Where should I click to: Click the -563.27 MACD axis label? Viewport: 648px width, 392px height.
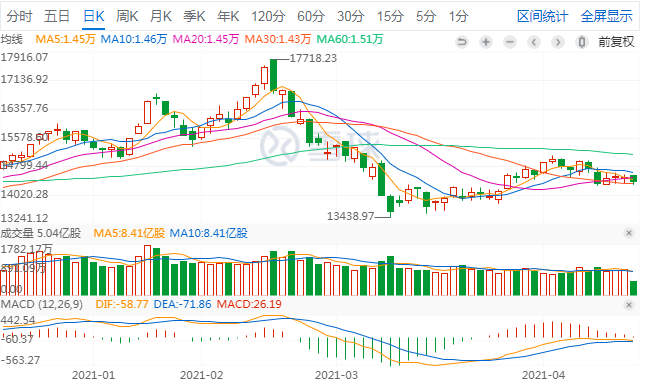click(x=21, y=360)
